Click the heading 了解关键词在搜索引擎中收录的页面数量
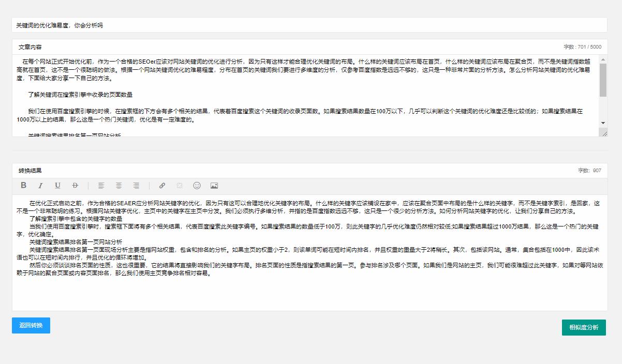 (80, 95)
